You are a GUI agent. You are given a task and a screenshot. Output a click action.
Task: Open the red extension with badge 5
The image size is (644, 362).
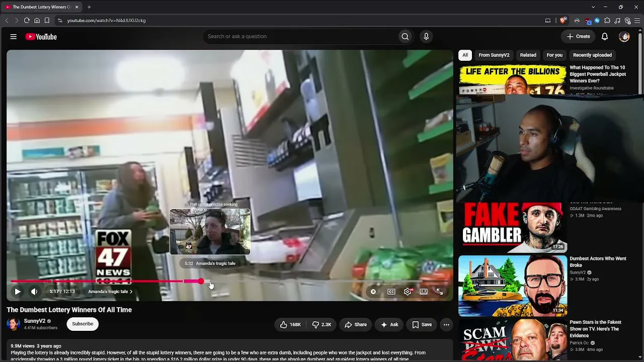tap(588, 21)
